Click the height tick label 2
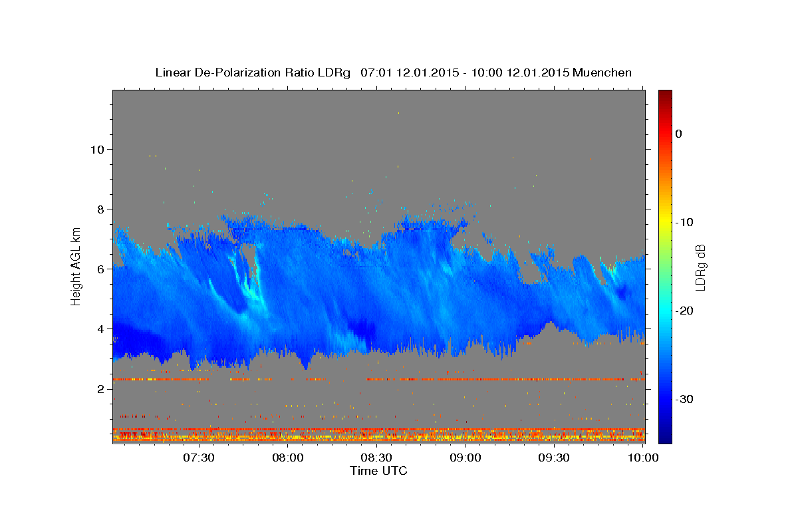Viewport: 798px width, 532px height. point(101,388)
